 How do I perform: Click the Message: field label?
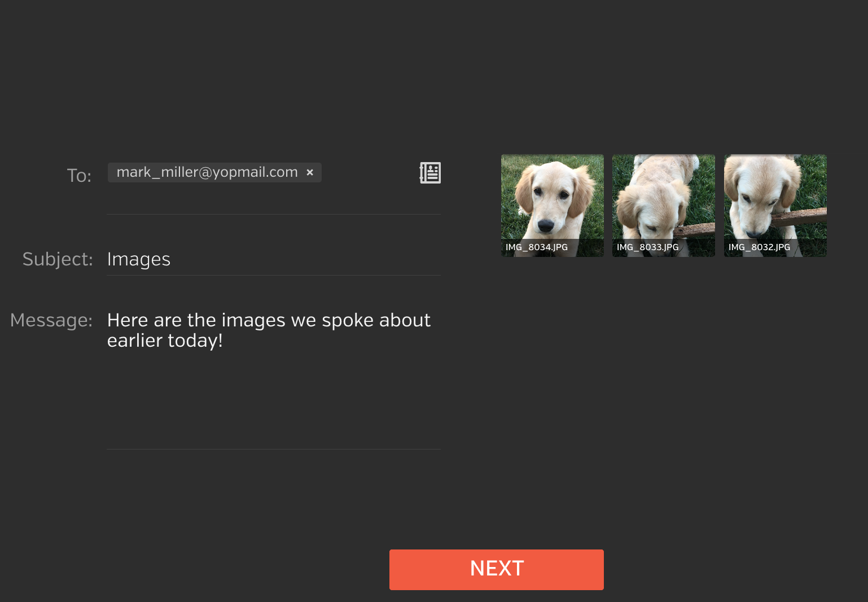51,320
